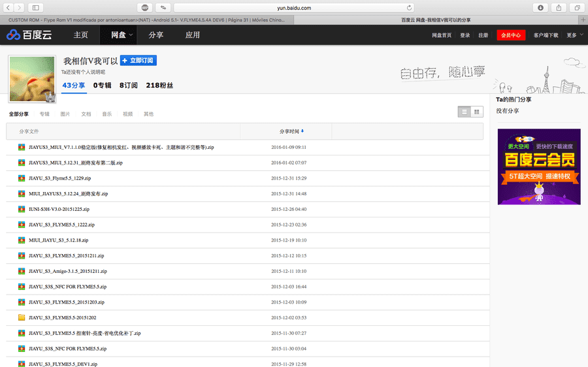Open the ABP adblock extension icon

pyautogui.click(x=145, y=7)
